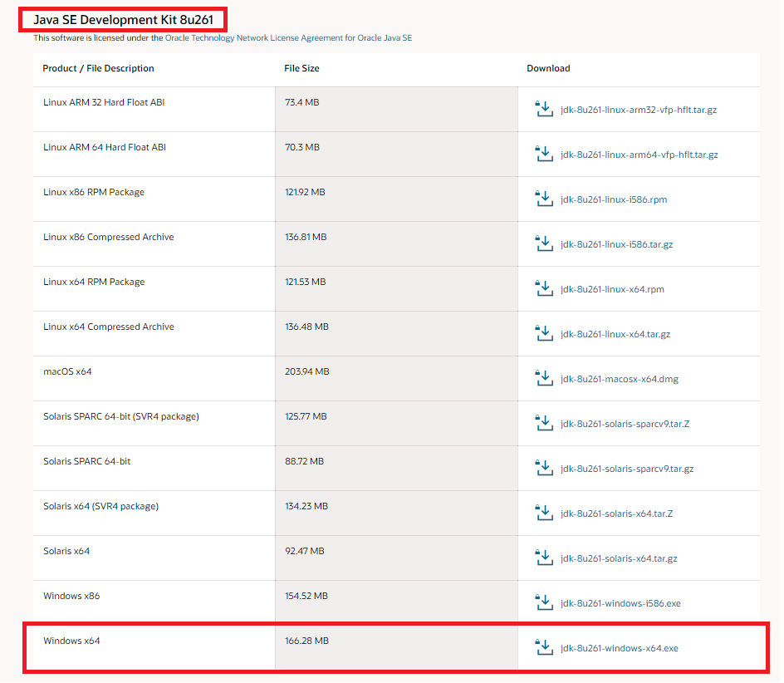The width and height of the screenshot is (784, 683).
Task: Download jdk-8u261-linux-x64.rpm file link
Action: [x=612, y=290]
